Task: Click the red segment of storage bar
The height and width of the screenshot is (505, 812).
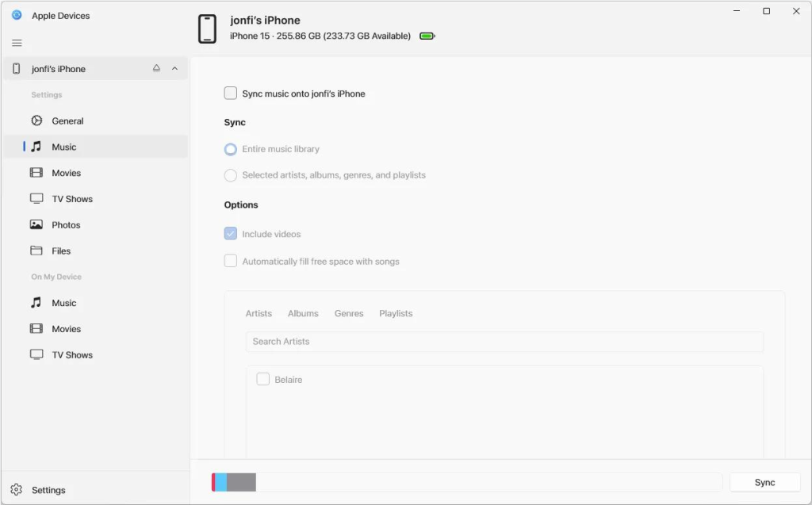Action: tap(213, 482)
